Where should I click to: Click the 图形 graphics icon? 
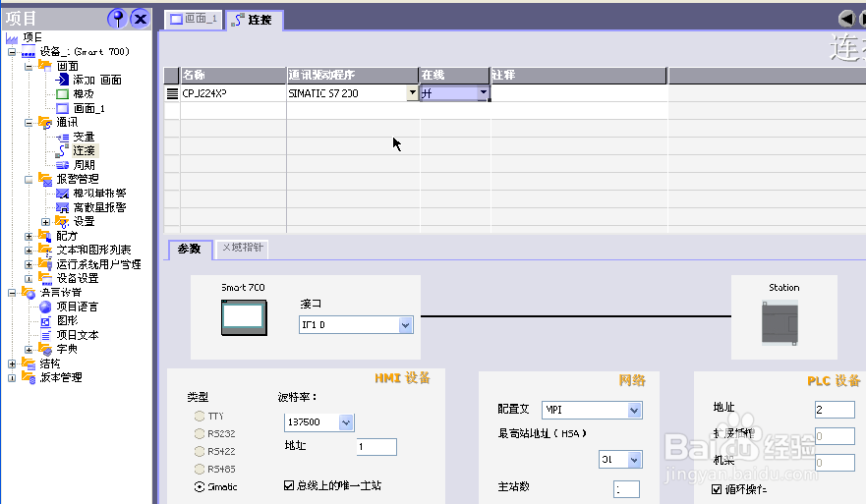[x=45, y=320]
